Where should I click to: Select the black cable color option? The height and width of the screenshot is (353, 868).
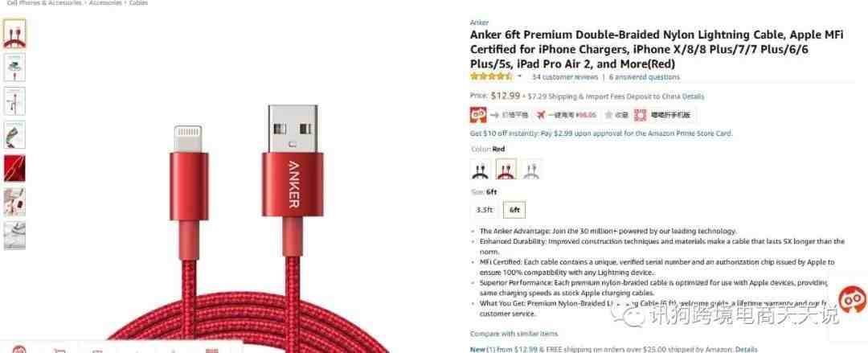[481, 169]
